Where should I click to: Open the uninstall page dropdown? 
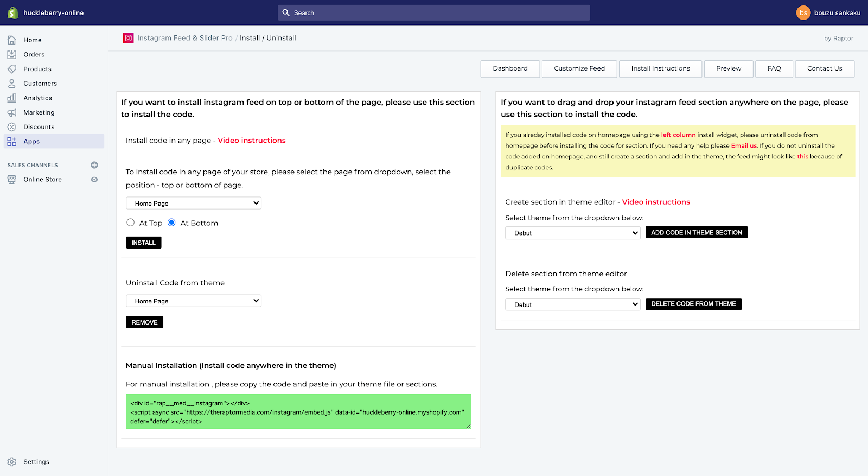point(194,301)
